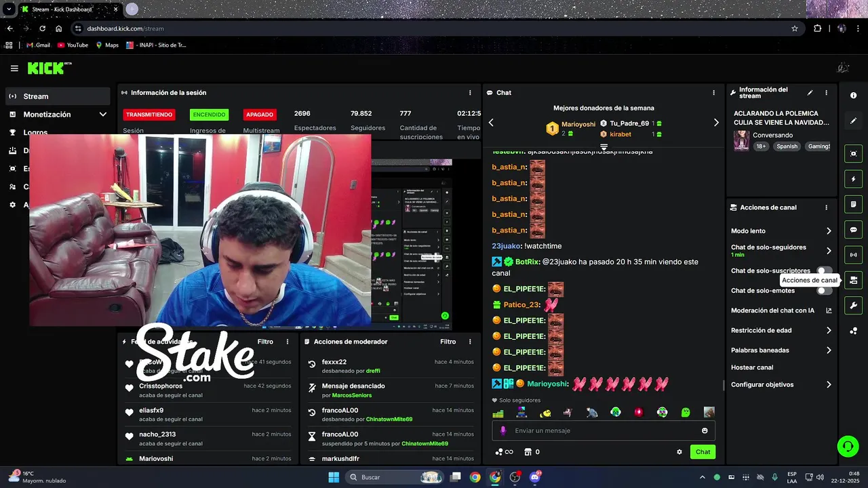Open Maps bookmark
Image resolution: width=868 pixels, height=488 pixels.
coord(107,45)
